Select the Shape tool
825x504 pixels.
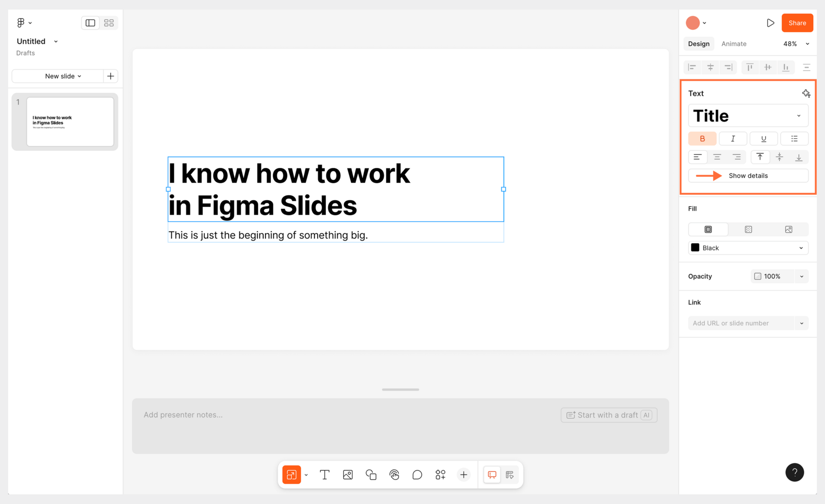[x=371, y=475]
